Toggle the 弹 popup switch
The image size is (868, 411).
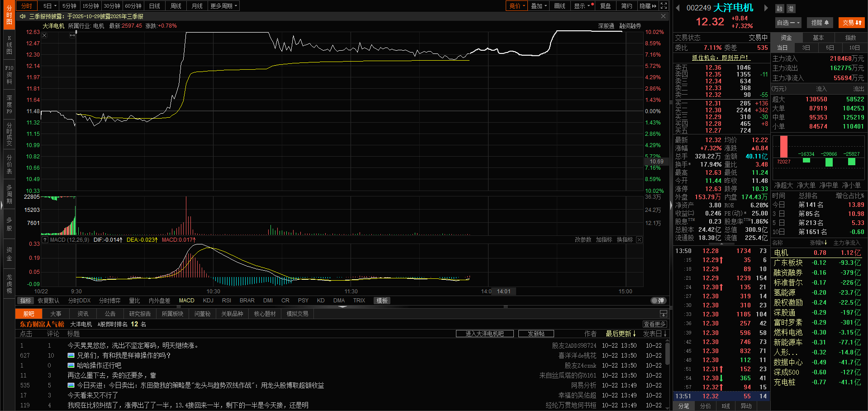[658, 301]
